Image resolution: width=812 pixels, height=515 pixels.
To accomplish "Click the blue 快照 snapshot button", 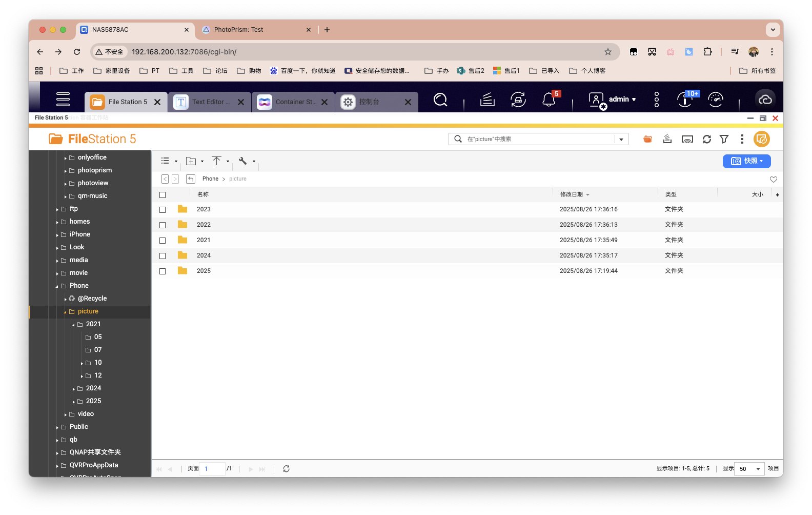I will coord(746,161).
